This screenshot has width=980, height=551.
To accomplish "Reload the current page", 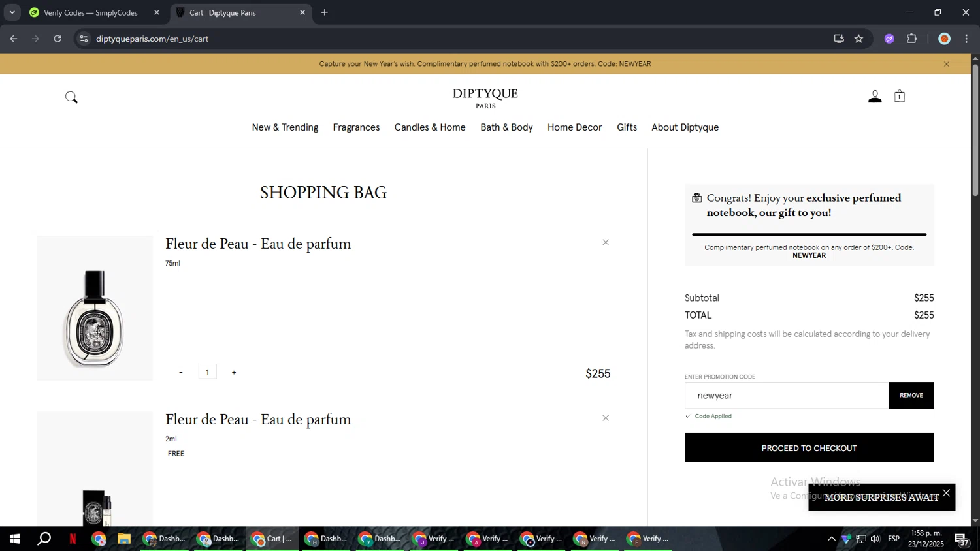I will pyautogui.click(x=57, y=39).
